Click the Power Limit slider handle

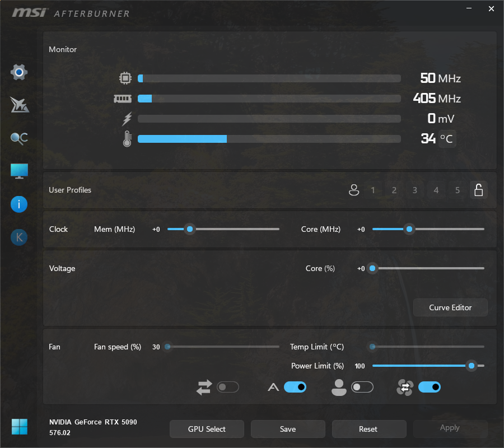pyautogui.click(x=472, y=366)
